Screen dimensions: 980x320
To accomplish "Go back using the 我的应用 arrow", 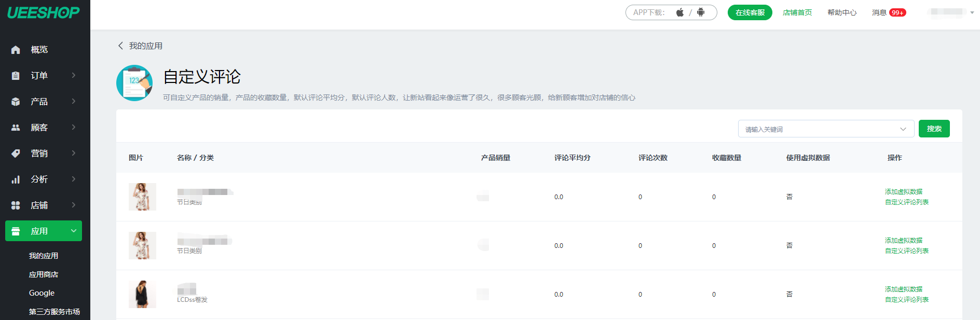I will click(120, 46).
